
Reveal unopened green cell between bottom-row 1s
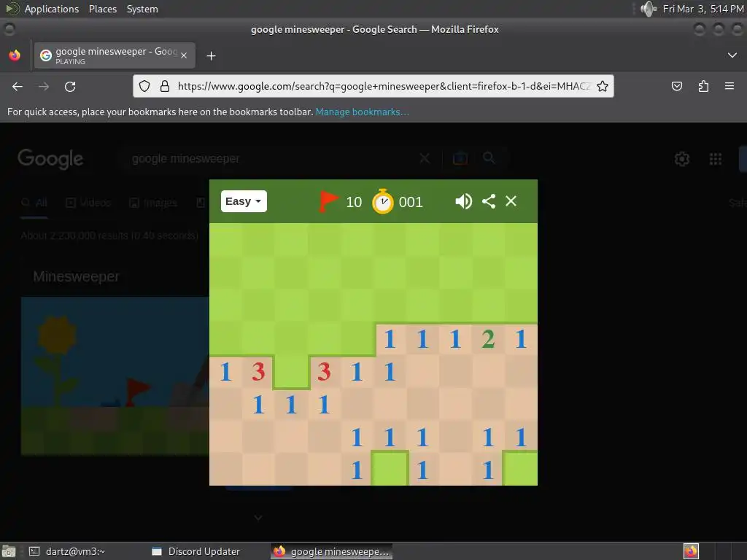[x=390, y=470]
